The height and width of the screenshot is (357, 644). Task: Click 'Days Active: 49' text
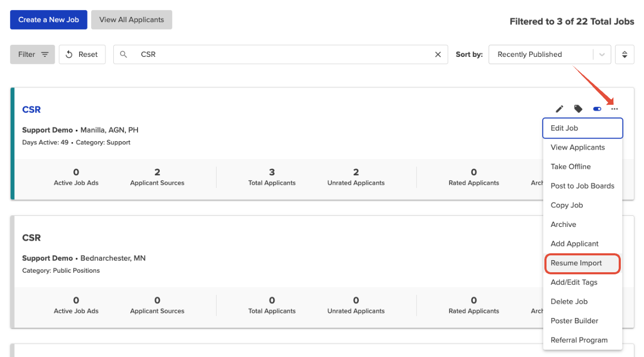(x=45, y=142)
